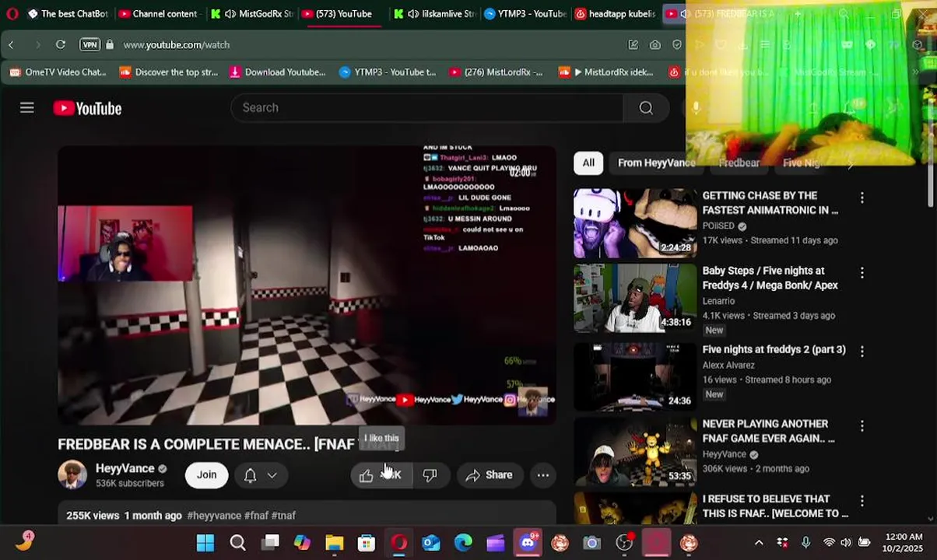The image size is (937, 560).
Task: Open Copilot from the taskbar
Action: [302, 543]
